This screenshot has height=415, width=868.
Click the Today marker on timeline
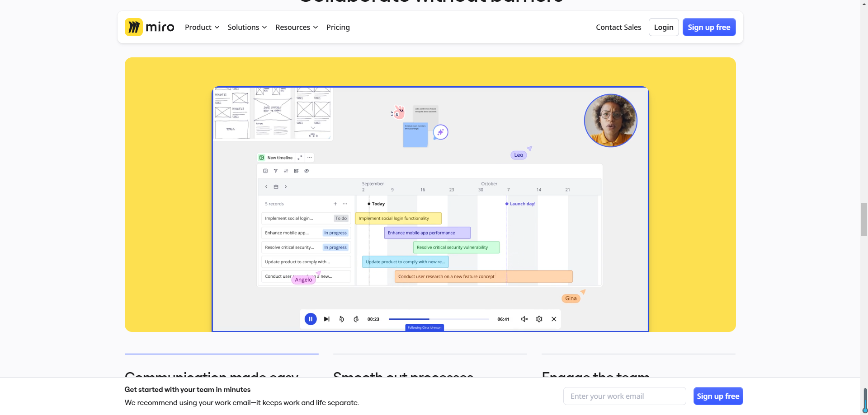[376, 204]
